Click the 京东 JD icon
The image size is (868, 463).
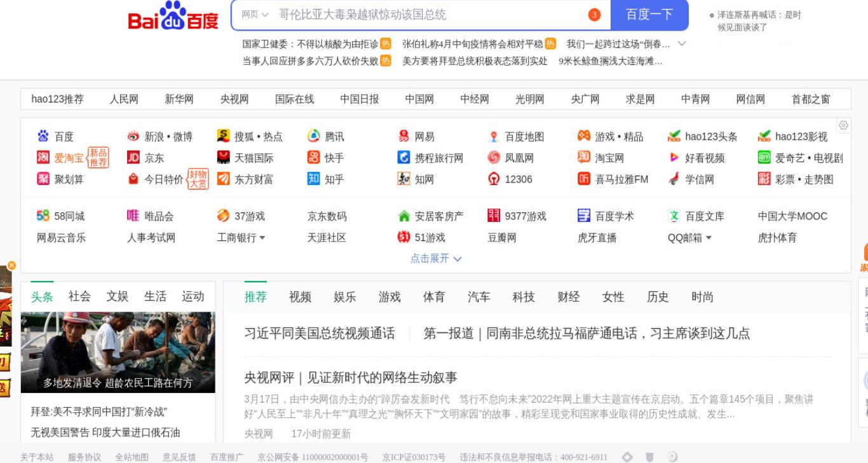coord(133,157)
